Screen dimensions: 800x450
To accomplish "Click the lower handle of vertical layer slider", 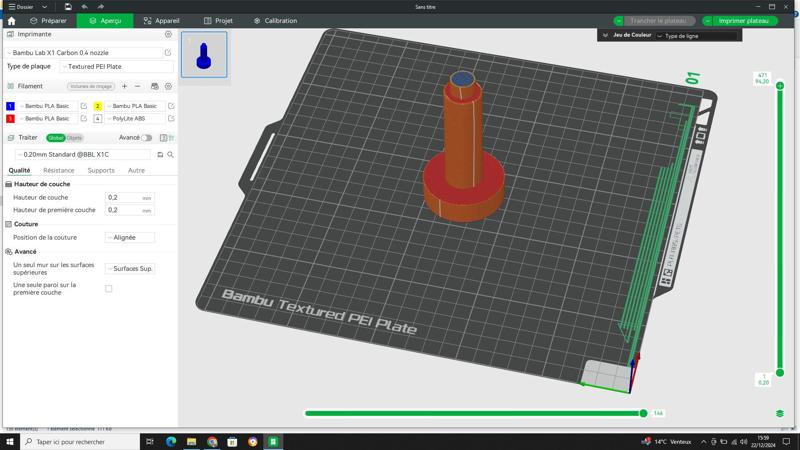I will [780, 373].
